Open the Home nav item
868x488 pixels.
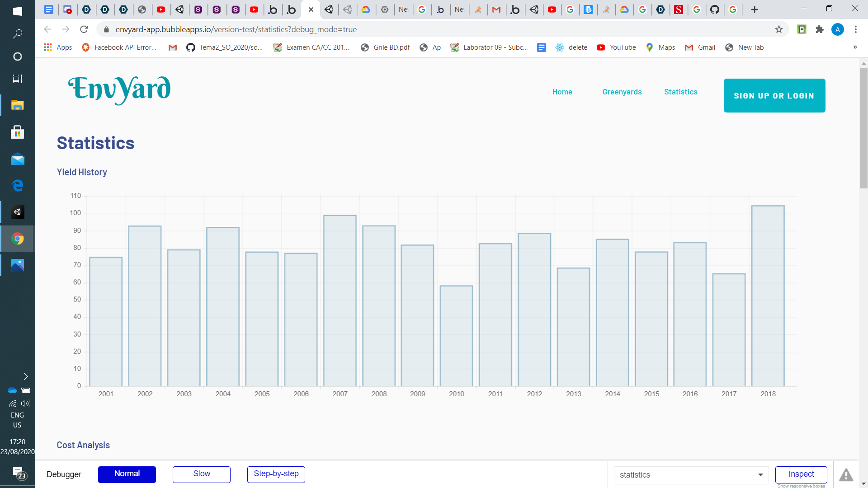tap(562, 92)
